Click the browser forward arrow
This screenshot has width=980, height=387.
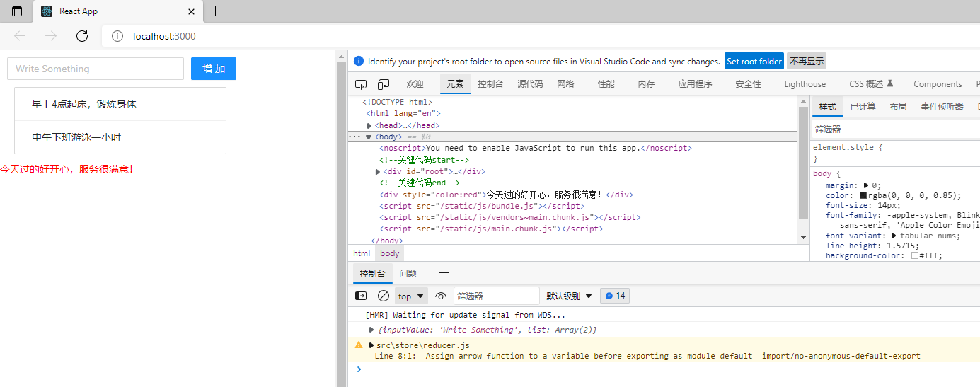51,36
